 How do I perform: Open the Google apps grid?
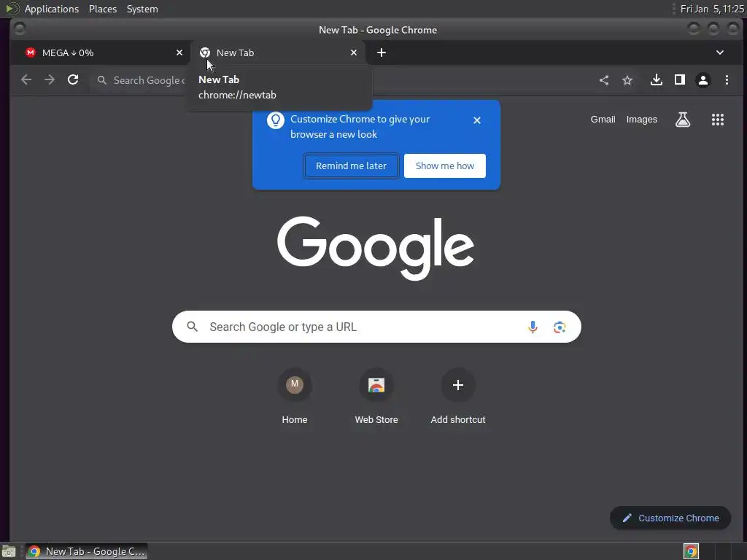coord(718,120)
